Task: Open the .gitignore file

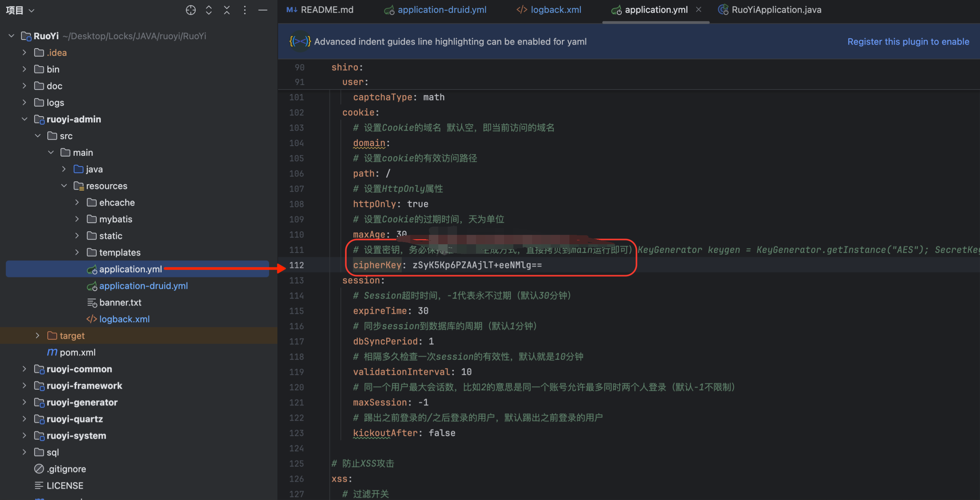Action: (66, 469)
